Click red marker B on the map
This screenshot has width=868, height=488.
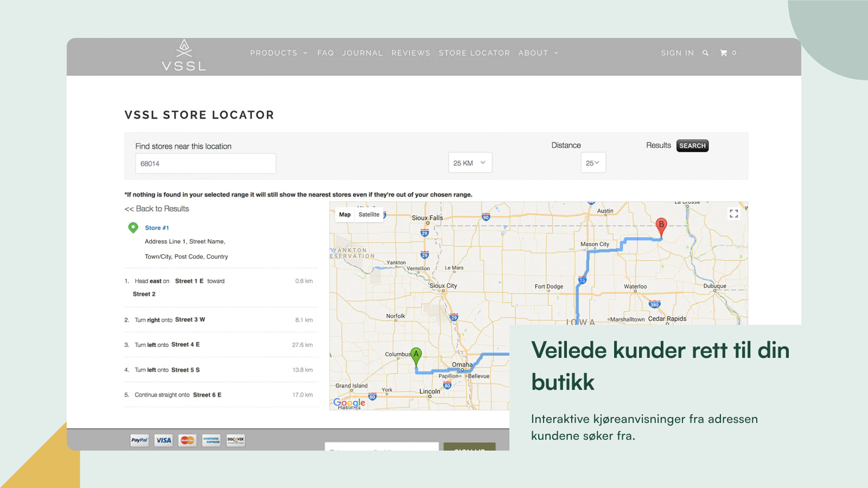pos(661,227)
